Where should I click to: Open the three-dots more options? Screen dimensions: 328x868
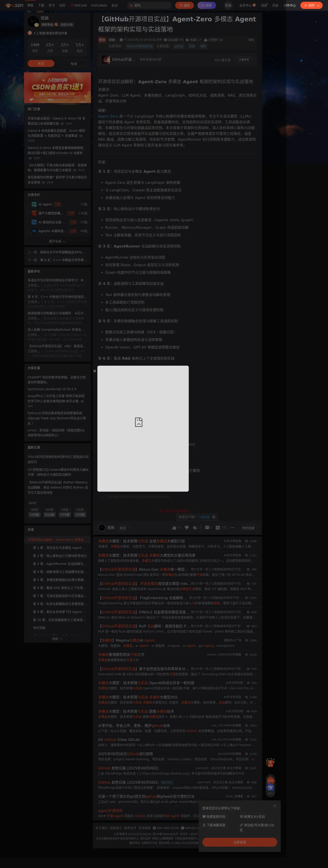coord(232,528)
